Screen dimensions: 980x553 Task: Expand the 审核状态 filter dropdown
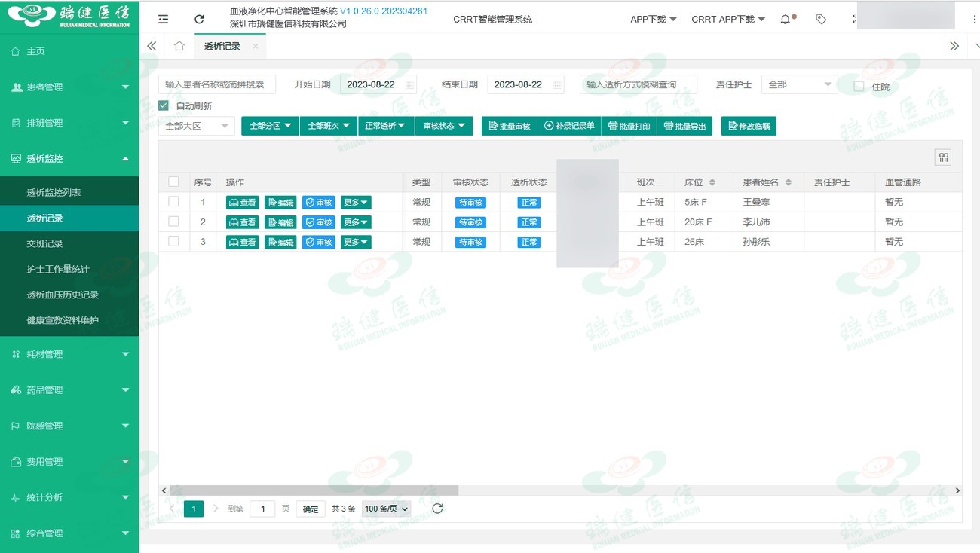[x=444, y=126]
